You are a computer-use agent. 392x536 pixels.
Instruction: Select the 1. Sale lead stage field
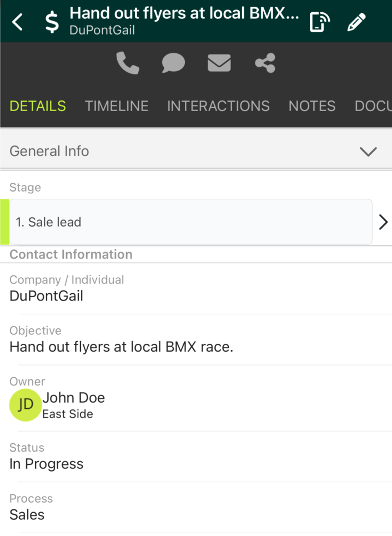(x=190, y=222)
